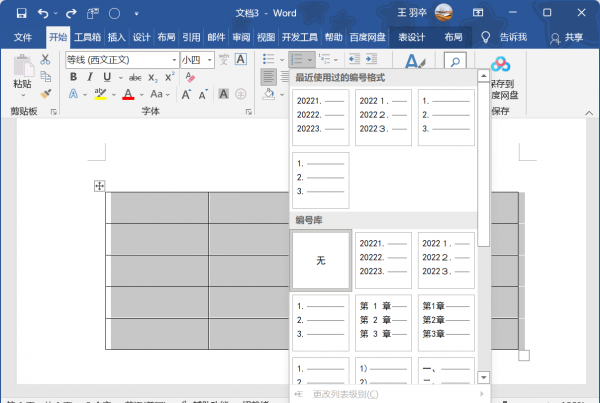Viewport: 600px width, 403px height.
Task: Toggle Underline formatting
Action: (105, 77)
